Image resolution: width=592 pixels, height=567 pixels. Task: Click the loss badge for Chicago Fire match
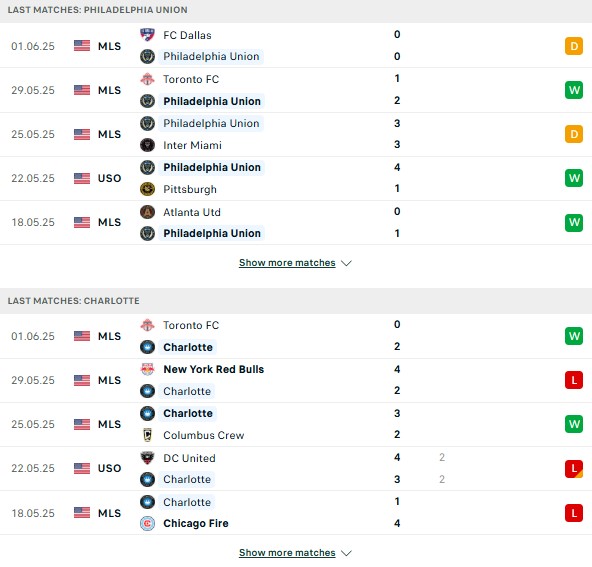574,513
